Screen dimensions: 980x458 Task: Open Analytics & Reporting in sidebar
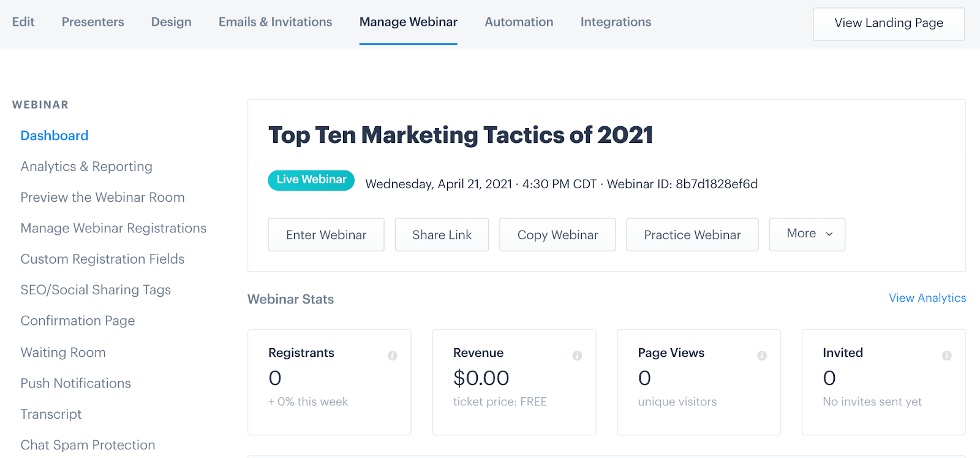[x=86, y=167]
